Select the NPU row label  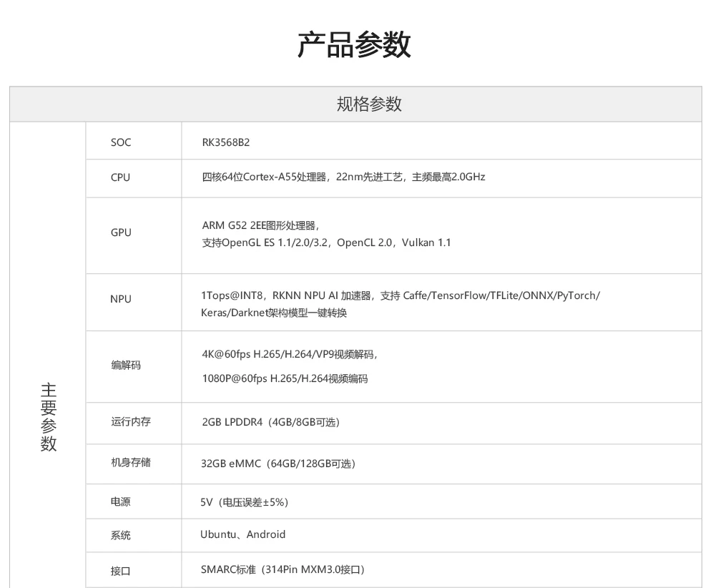[x=121, y=299]
